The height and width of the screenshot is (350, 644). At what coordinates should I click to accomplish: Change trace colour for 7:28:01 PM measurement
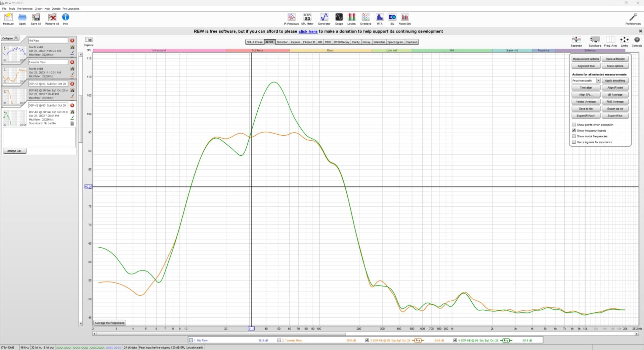pos(72,118)
